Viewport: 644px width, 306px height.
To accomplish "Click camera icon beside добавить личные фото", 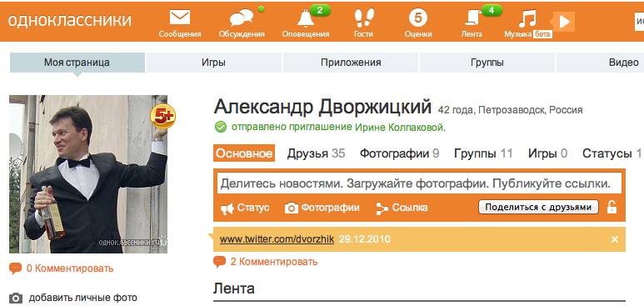I will [16, 298].
